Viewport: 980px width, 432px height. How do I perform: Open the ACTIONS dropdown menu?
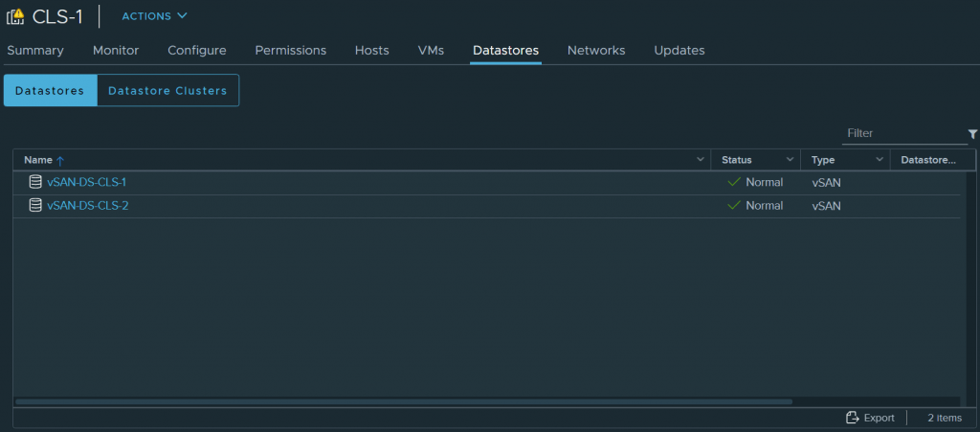[x=154, y=16]
